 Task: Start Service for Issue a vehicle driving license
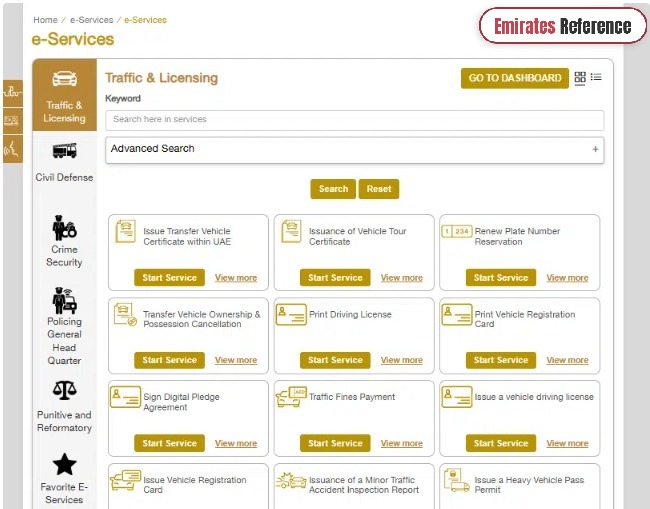tap(501, 443)
